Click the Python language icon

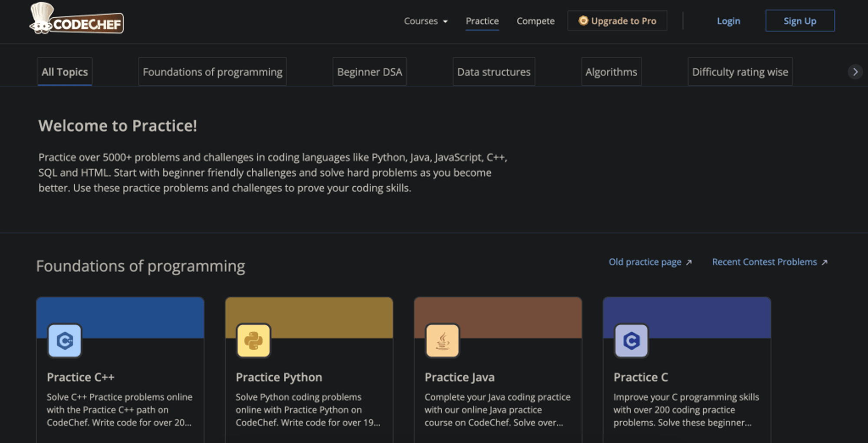[253, 341]
